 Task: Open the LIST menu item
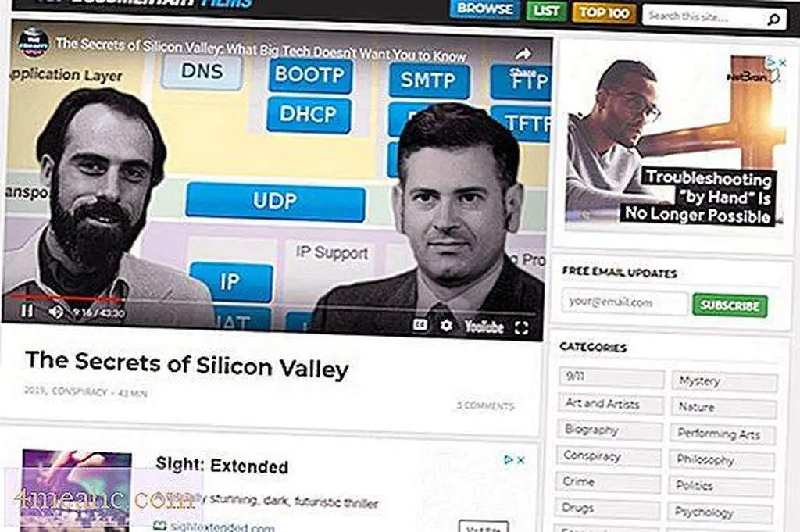click(x=546, y=10)
